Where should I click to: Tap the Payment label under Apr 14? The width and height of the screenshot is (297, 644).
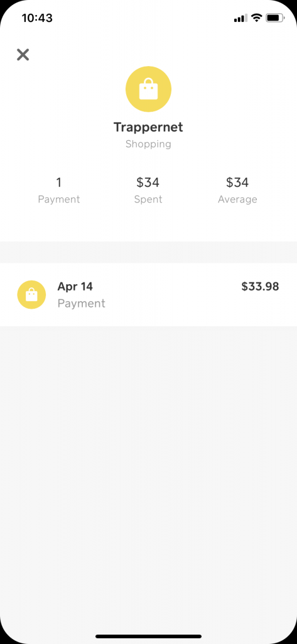pyautogui.click(x=81, y=304)
